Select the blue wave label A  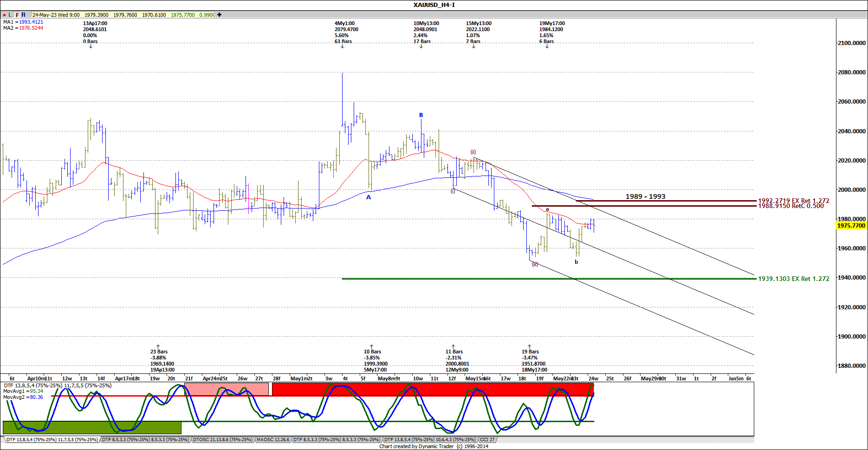pos(369,197)
